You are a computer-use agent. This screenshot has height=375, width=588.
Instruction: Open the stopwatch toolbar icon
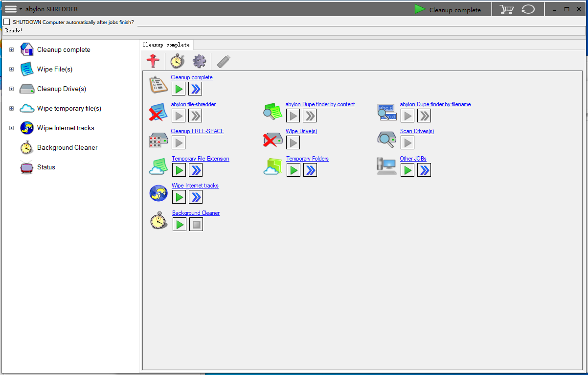coord(177,61)
